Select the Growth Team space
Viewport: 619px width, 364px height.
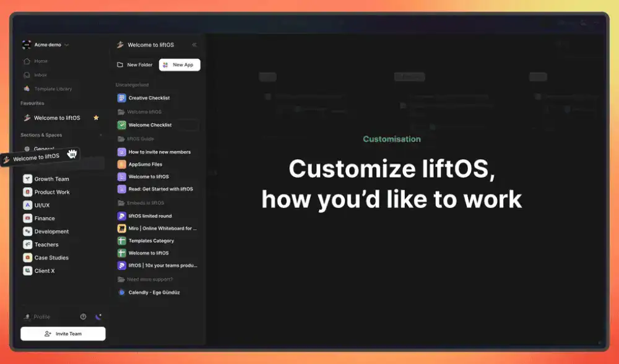click(51, 179)
